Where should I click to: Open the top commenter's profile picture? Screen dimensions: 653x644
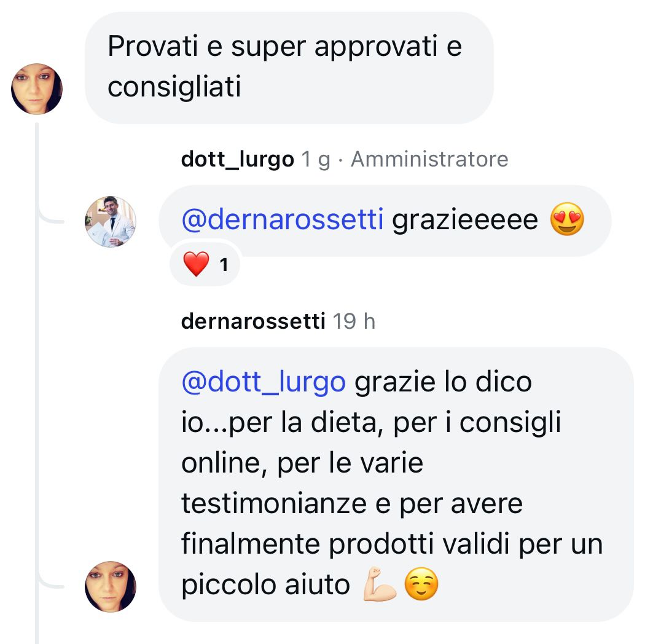[x=37, y=88]
